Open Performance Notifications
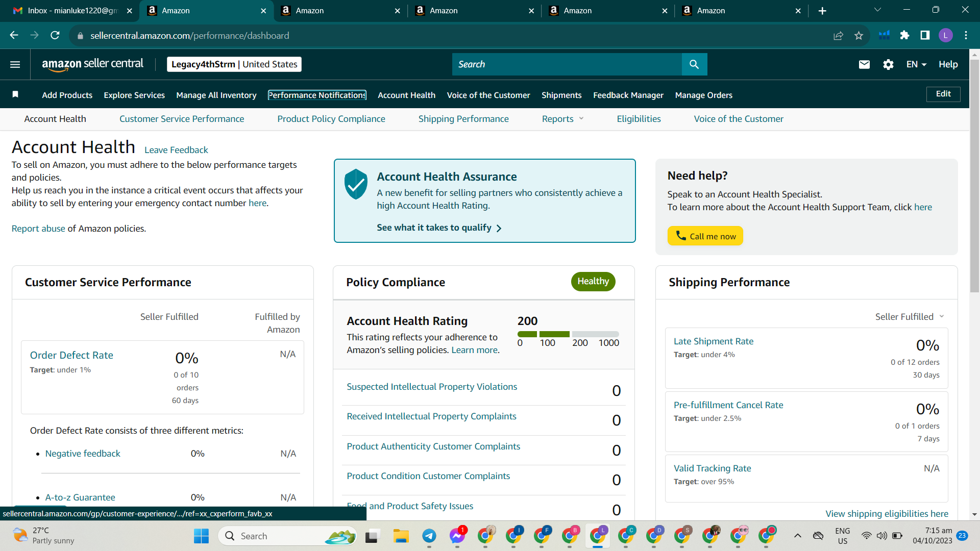 (317, 95)
